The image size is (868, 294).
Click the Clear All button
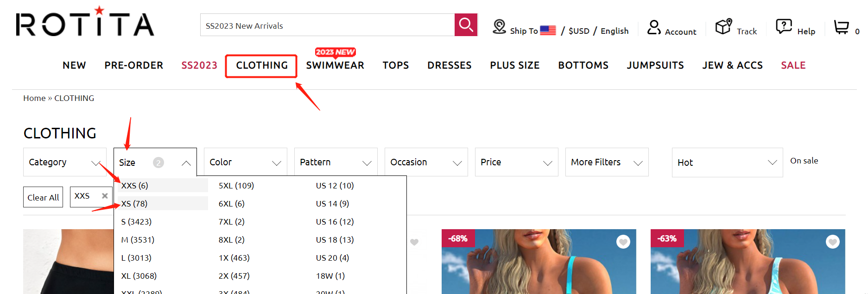pyautogui.click(x=43, y=197)
